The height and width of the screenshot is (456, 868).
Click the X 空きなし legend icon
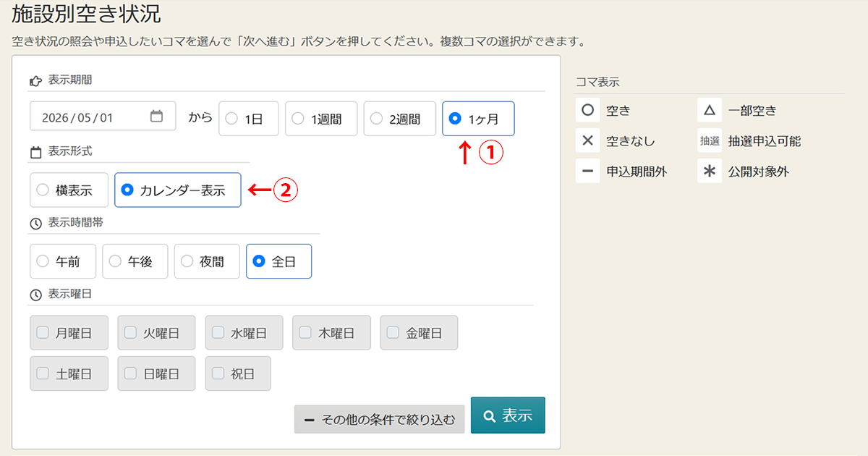(x=587, y=141)
